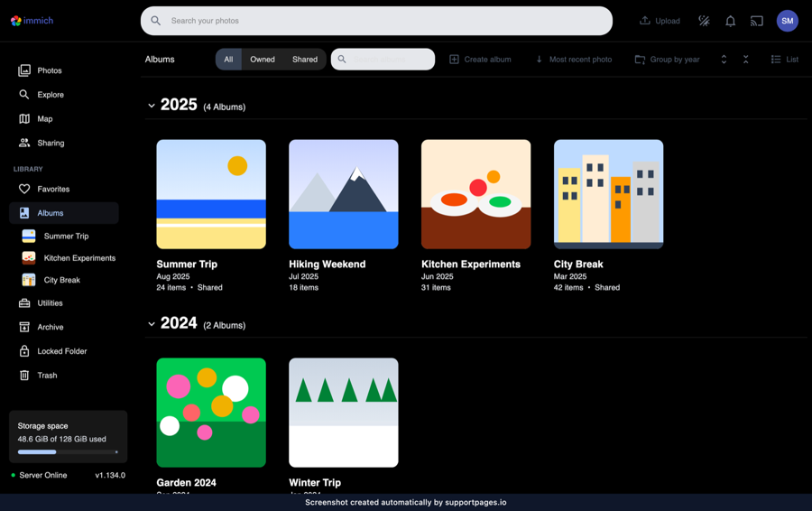Open Favorites in the sidebar
812x511 pixels.
[x=64, y=190]
